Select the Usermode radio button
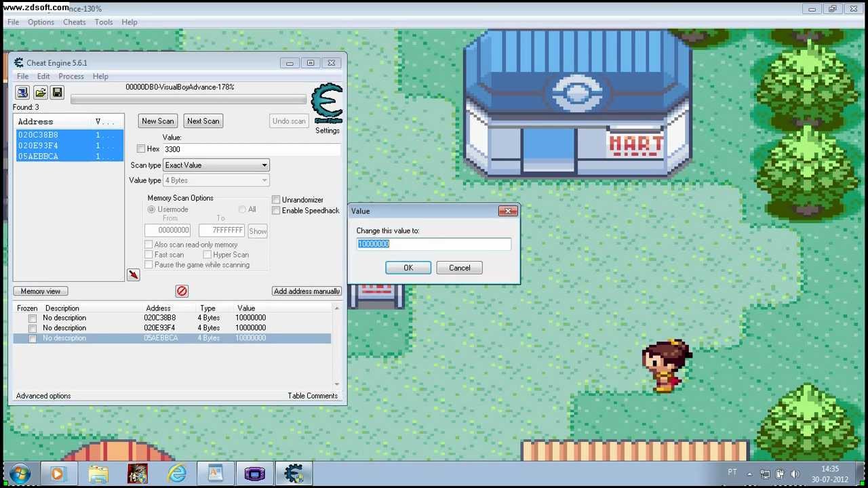868x488 pixels. [151, 209]
